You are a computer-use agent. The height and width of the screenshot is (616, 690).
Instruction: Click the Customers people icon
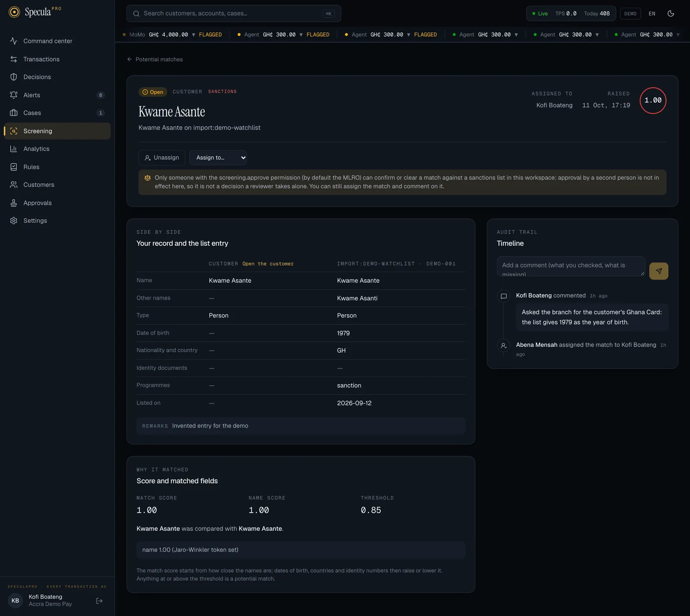14,184
